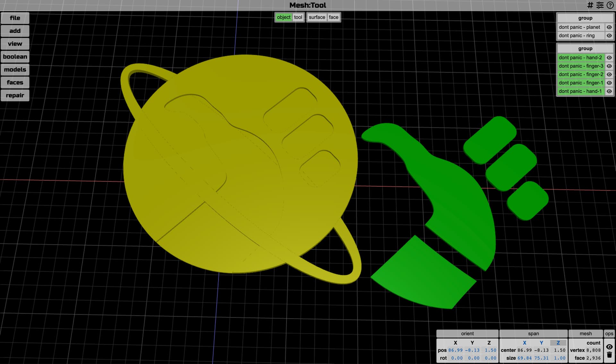Open the boolean menu

[x=15, y=57]
